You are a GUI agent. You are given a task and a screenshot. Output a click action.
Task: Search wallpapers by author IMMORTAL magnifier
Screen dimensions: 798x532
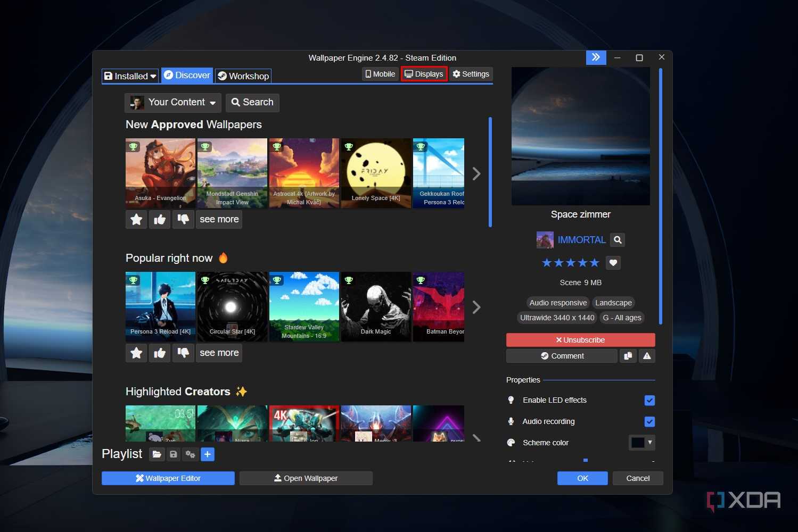618,240
